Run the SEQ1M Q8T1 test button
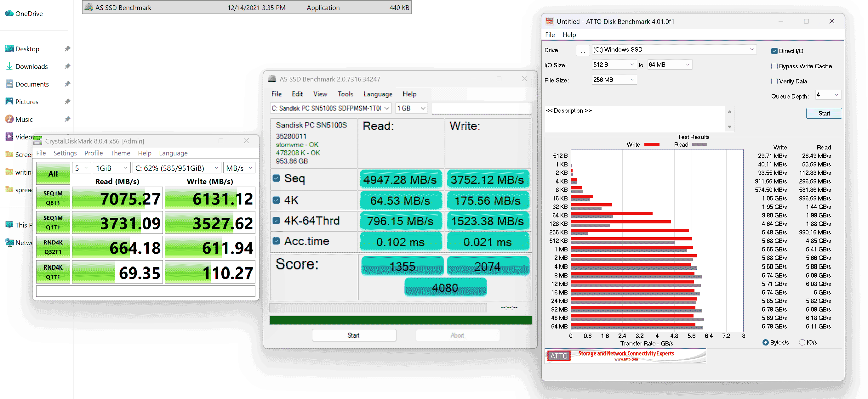 coord(53,198)
